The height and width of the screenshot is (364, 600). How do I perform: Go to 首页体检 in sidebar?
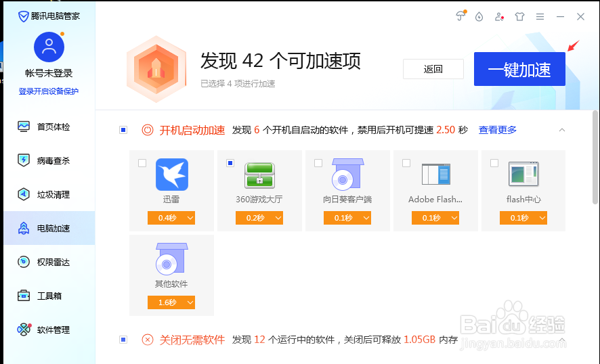(49, 127)
